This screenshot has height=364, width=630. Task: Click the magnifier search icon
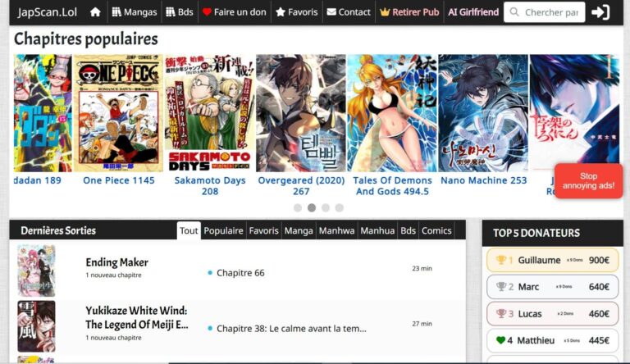[514, 12]
